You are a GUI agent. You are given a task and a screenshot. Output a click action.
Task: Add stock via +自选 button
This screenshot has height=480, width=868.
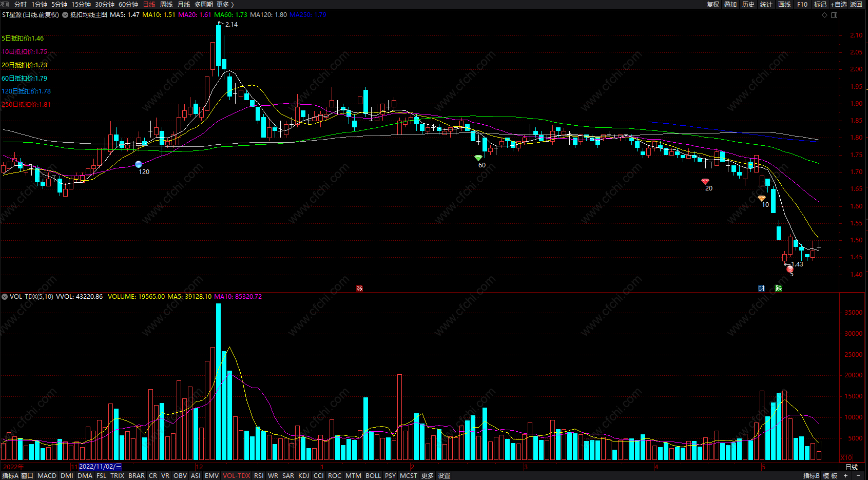tap(839, 4)
